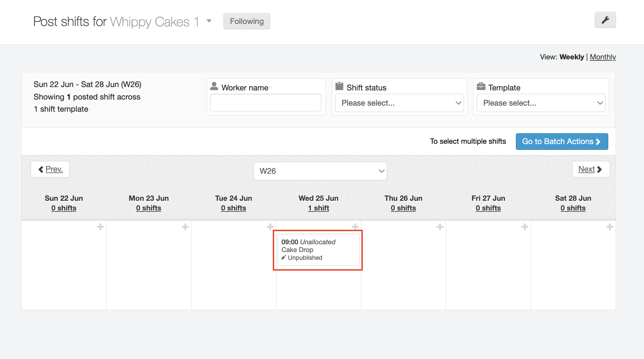The image size is (644, 359).
Task: Add a shift on Wed 25 Jun
Action: (355, 227)
